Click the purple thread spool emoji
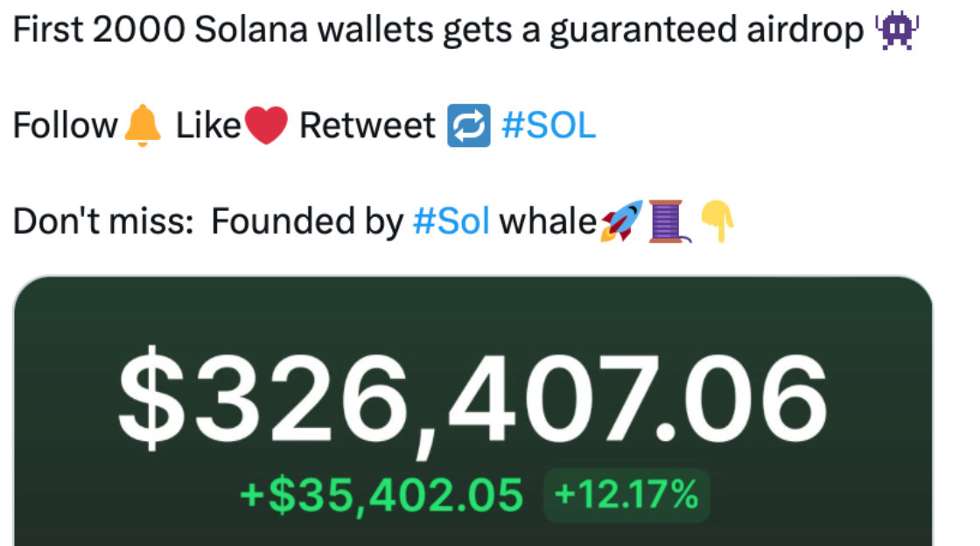980x546 pixels. [668, 221]
